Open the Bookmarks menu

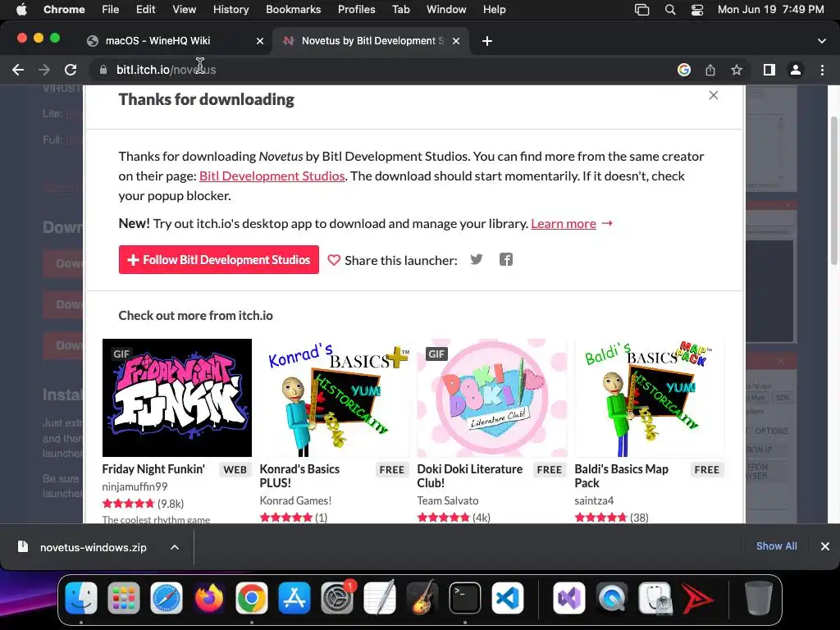(294, 10)
